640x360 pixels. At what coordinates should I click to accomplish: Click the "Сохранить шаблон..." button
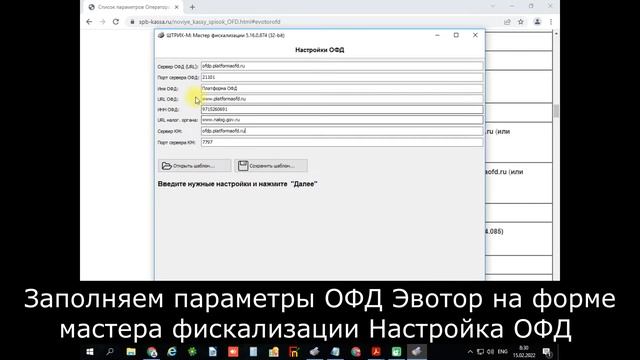pyautogui.click(x=271, y=166)
